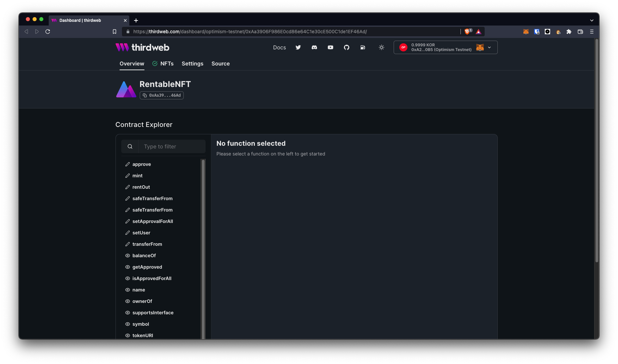Click the function list scrollbar
Viewport: 618px width, 364px height.
point(203,248)
